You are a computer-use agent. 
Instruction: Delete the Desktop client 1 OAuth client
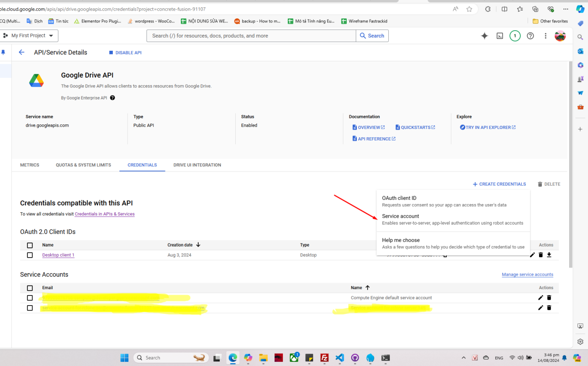coord(540,255)
